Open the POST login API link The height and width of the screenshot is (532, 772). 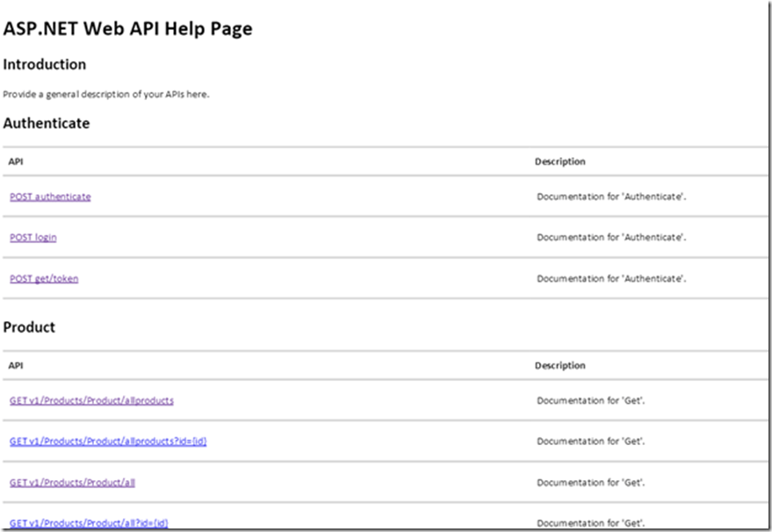(x=33, y=238)
